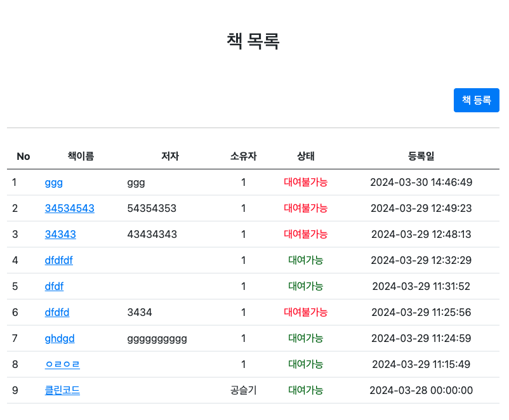
Task: Open the ghdgd book link
Action: coord(60,338)
